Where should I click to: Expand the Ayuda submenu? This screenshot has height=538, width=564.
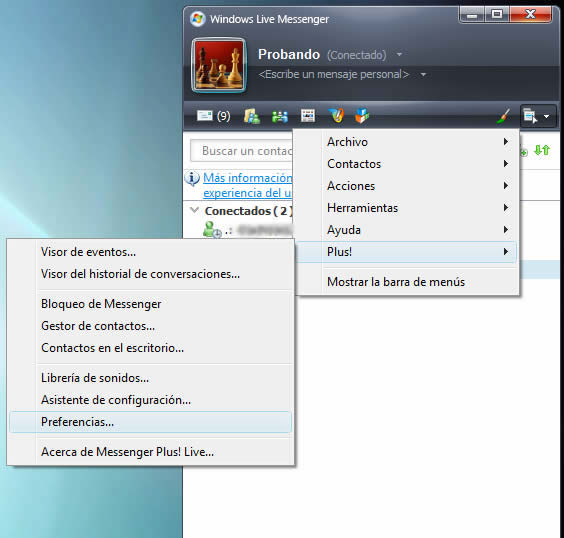407,229
